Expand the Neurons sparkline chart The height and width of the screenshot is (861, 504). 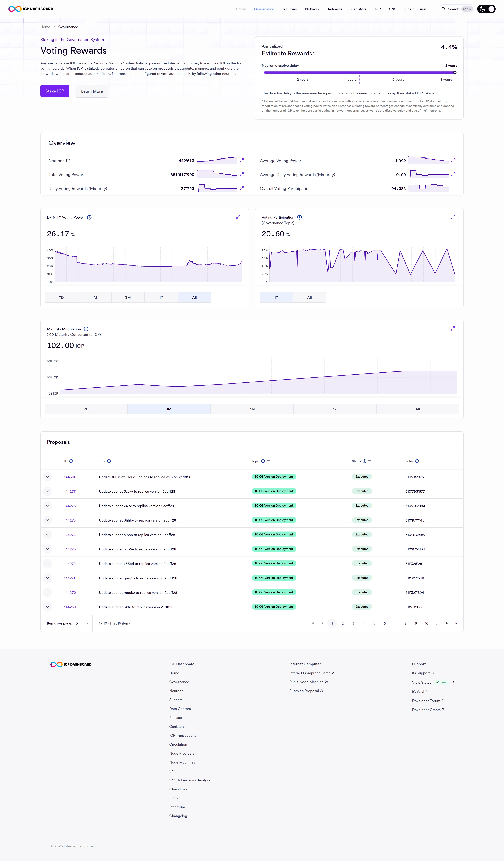(x=242, y=160)
